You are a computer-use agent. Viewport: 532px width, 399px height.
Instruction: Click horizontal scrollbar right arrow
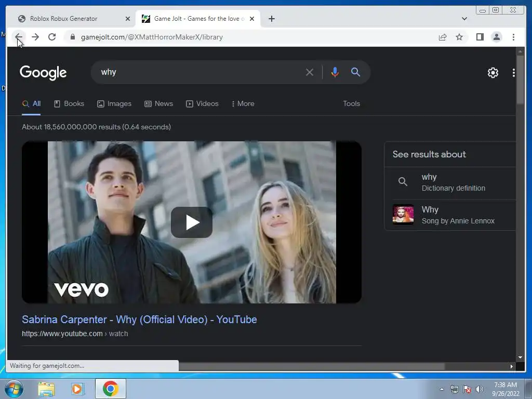click(x=511, y=366)
